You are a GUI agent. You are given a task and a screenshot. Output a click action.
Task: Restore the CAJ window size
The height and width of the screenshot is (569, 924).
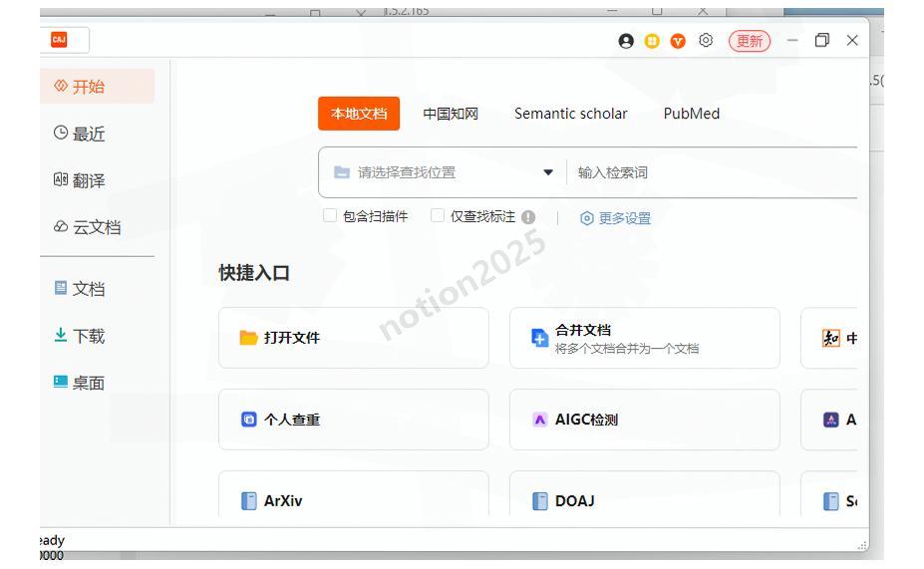pyautogui.click(x=822, y=40)
